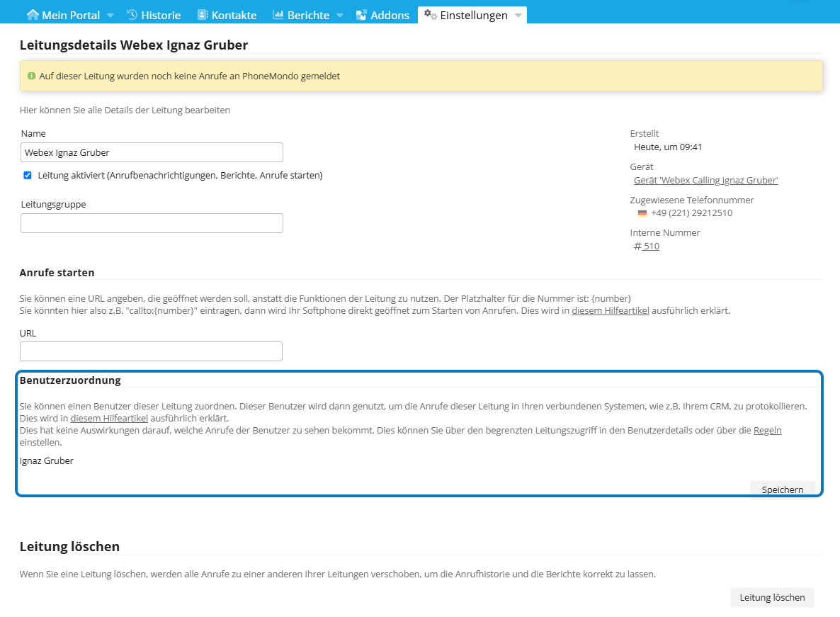
Task: Open the internal number # 510 link
Action: click(x=647, y=247)
